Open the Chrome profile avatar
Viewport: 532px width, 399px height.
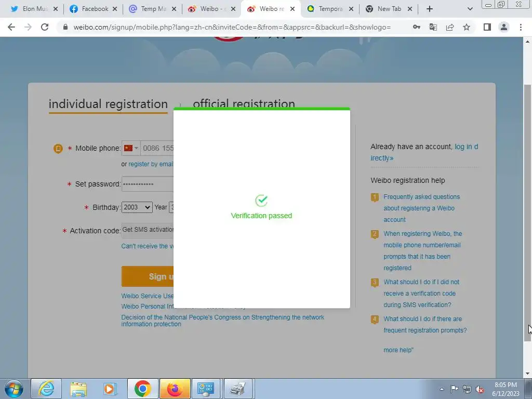click(x=504, y=27)
